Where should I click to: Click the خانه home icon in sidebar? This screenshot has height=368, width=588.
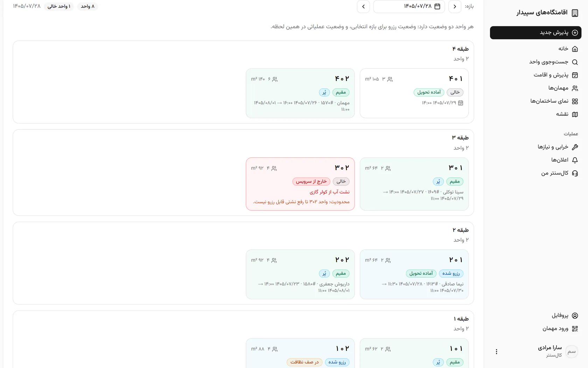click(575, 49)
